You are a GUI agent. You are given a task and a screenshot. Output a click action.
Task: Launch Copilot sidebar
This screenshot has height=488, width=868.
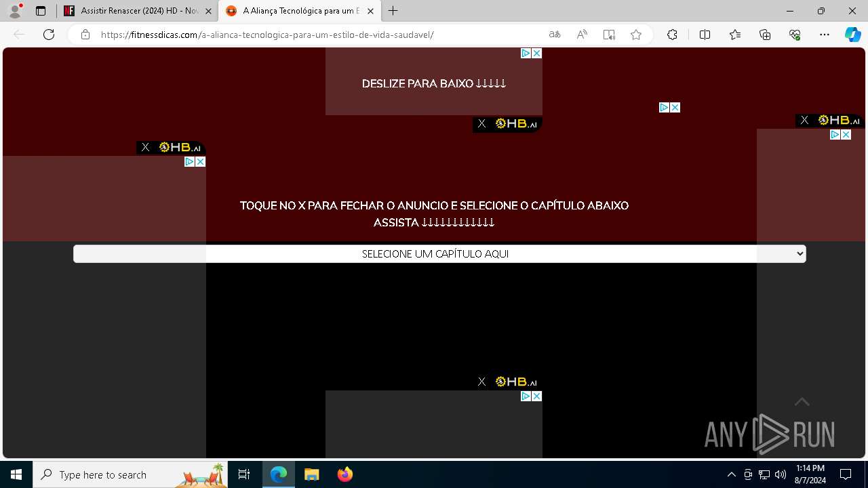pos(853,35)
